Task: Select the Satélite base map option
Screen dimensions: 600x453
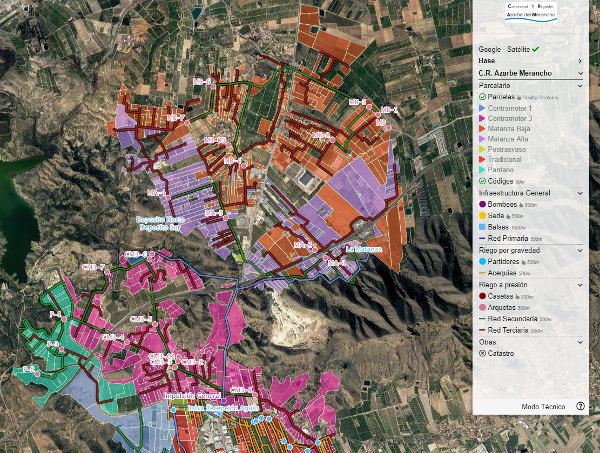Action: tap(518, 49)
